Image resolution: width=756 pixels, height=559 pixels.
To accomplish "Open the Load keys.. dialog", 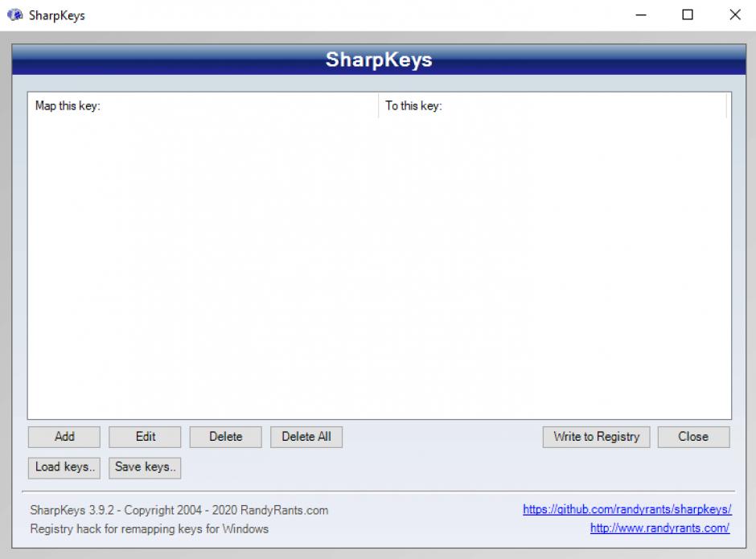I will pyautogui.click(x=64, y=467).
